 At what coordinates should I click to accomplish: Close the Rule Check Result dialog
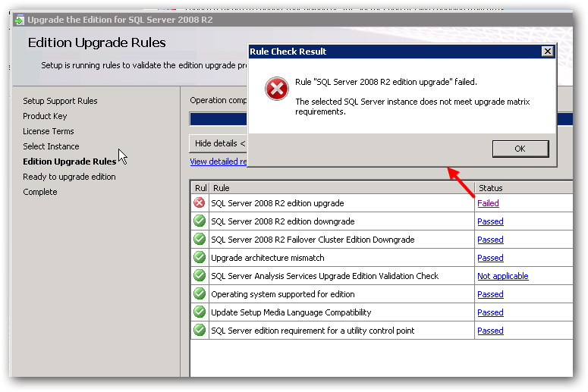click(x=548, y=52)
